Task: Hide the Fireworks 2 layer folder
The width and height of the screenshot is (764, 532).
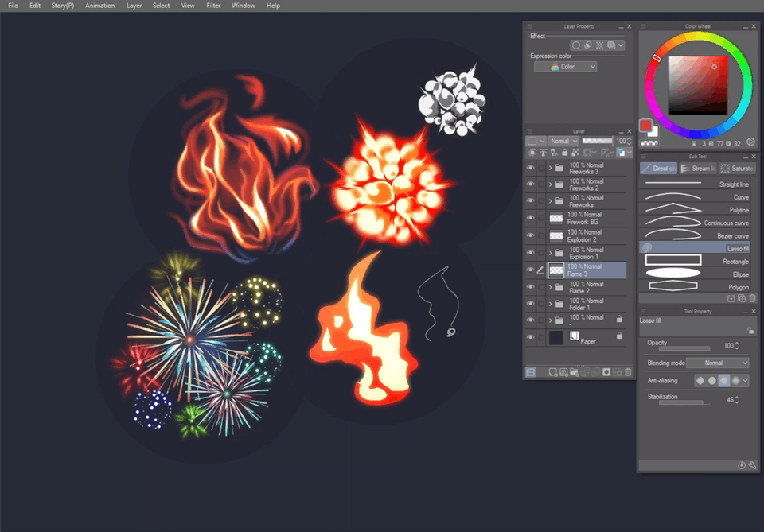Action: [530, 184]
